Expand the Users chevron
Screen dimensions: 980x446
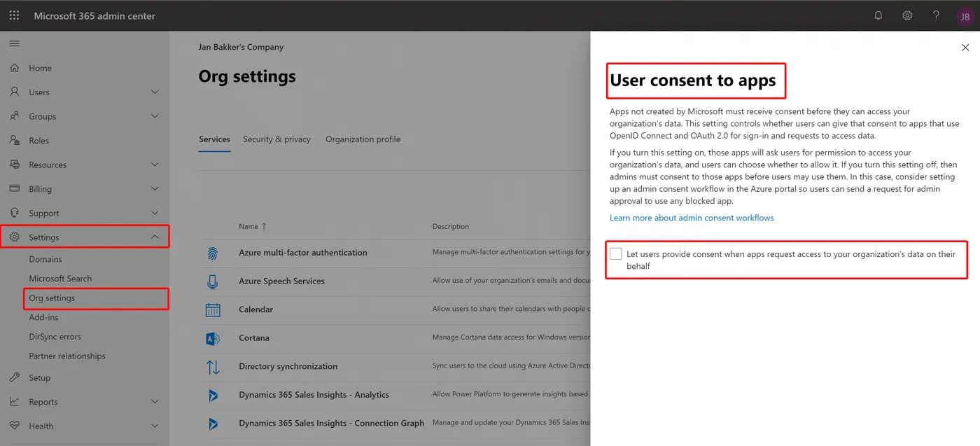click(x=155, y=92)
